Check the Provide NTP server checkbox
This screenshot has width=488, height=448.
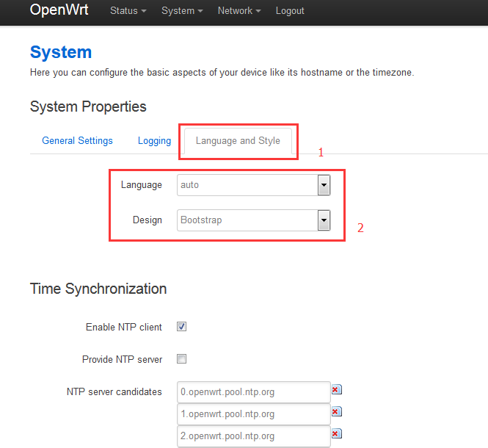[x=182, y=359]
